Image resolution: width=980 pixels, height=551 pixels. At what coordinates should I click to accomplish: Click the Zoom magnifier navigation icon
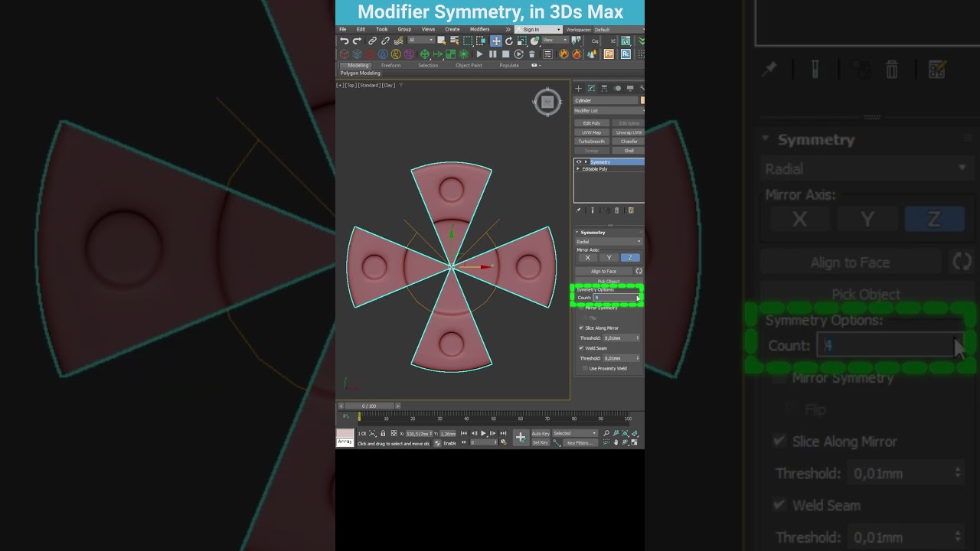606,433
